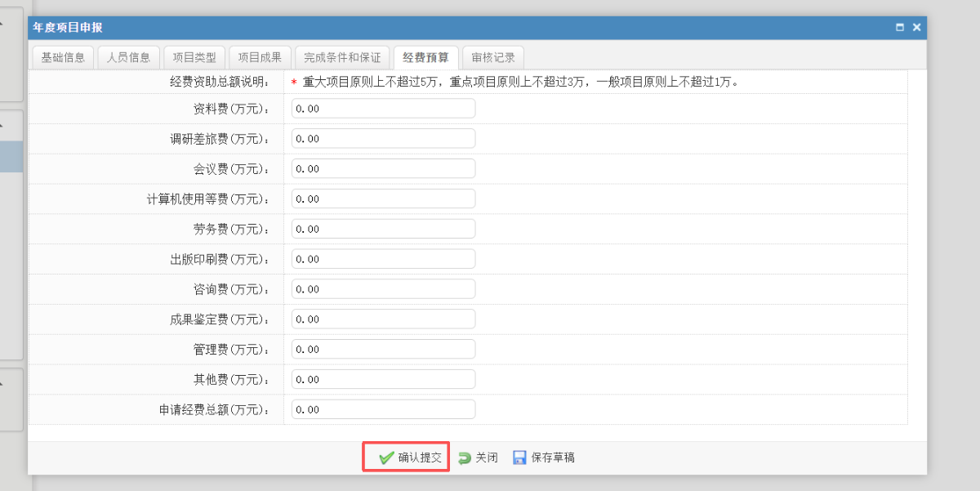This screenshot has width=980, height=491.
Task: Open the 完成条件和保证 tab
Action: coord(342,57)
